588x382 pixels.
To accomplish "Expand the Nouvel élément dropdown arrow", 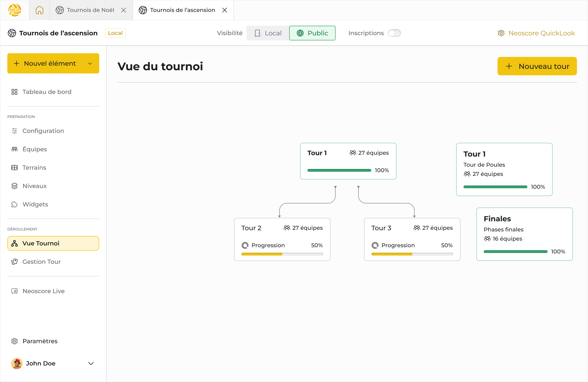I will pos(90,63).
